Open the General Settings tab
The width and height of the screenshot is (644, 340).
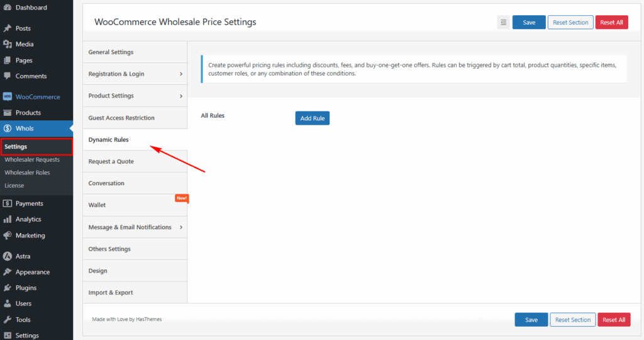135,52
